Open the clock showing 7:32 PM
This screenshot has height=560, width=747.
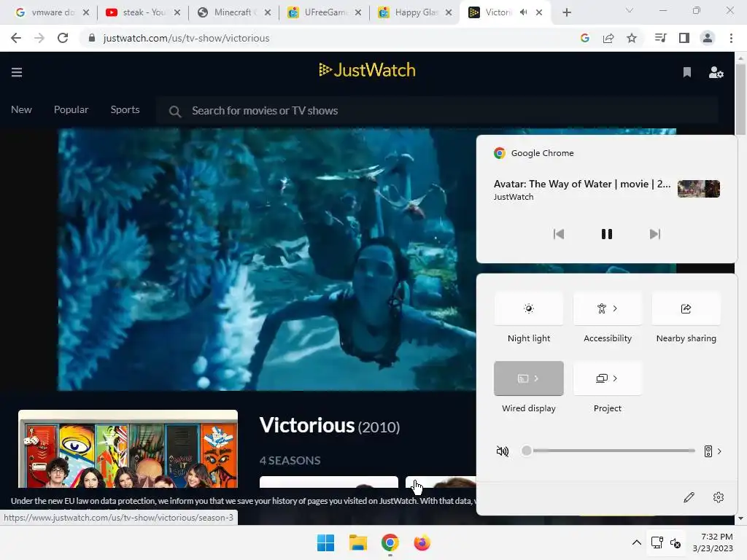coord(713,542)
